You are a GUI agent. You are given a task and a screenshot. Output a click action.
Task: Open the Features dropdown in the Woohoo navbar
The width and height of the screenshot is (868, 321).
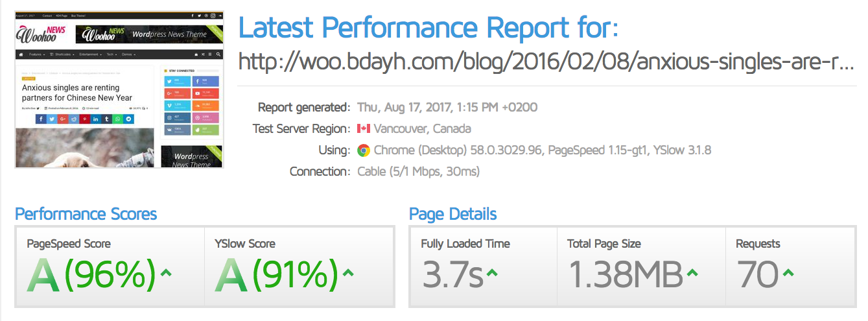[36, 54]
